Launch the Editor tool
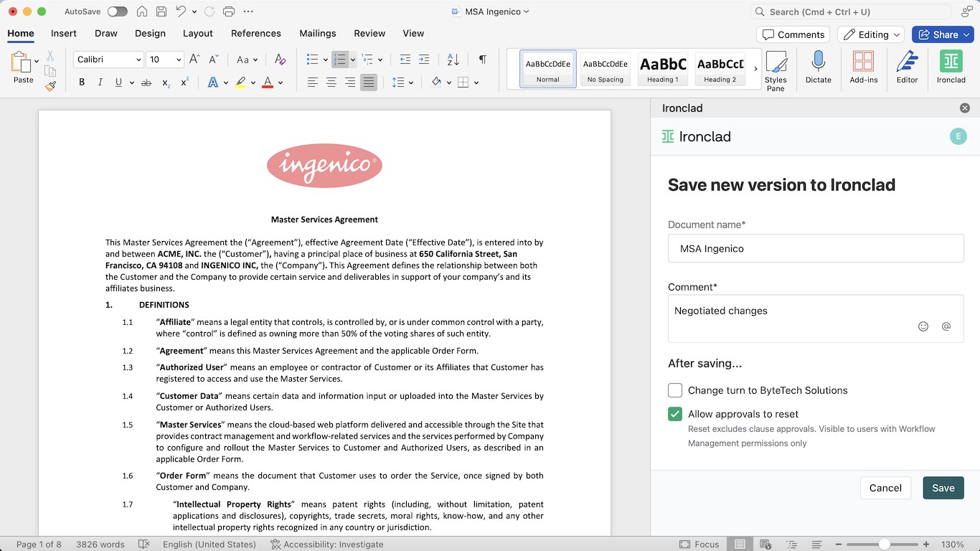980x551 pixels. tap(908, 68)
